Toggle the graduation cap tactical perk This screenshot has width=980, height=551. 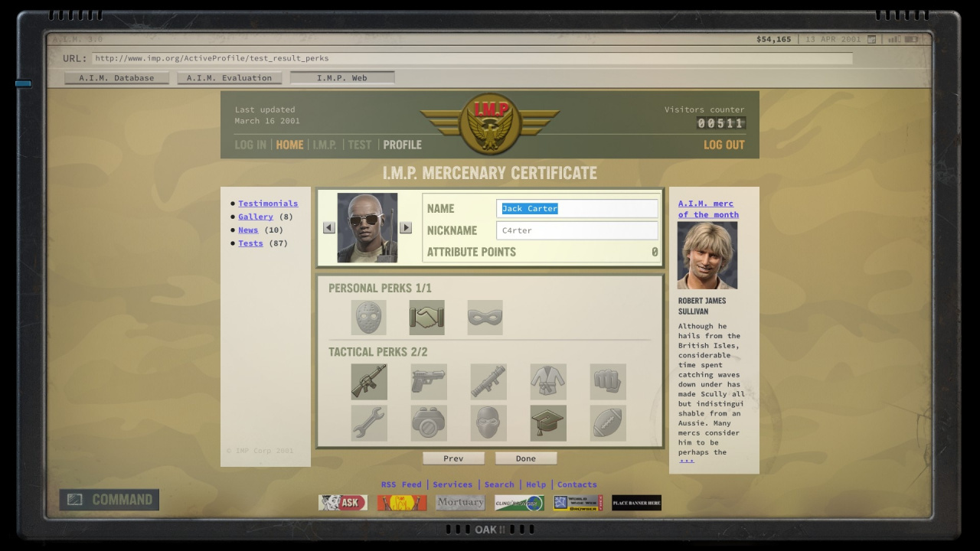tap(548, 423)
